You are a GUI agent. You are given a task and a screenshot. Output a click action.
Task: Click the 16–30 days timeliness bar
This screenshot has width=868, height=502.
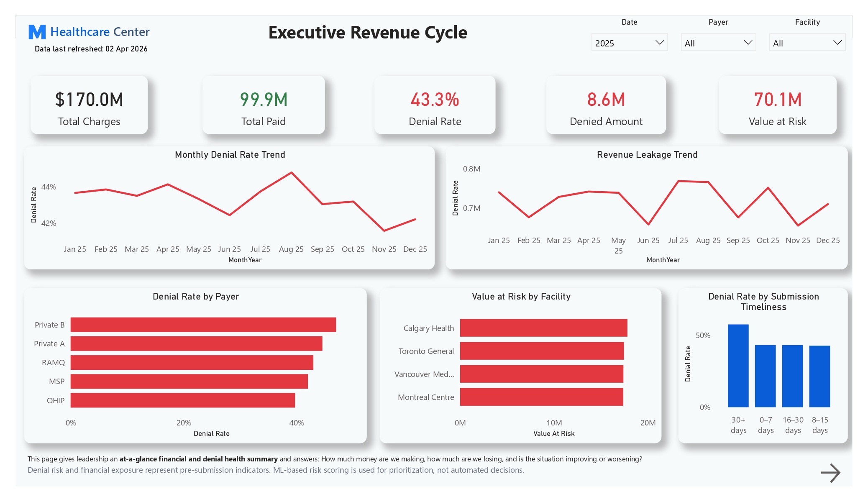tap(793, 376)
